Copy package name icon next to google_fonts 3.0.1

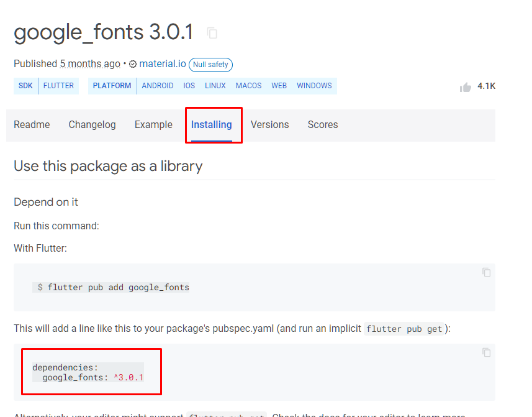pos(212,33)
